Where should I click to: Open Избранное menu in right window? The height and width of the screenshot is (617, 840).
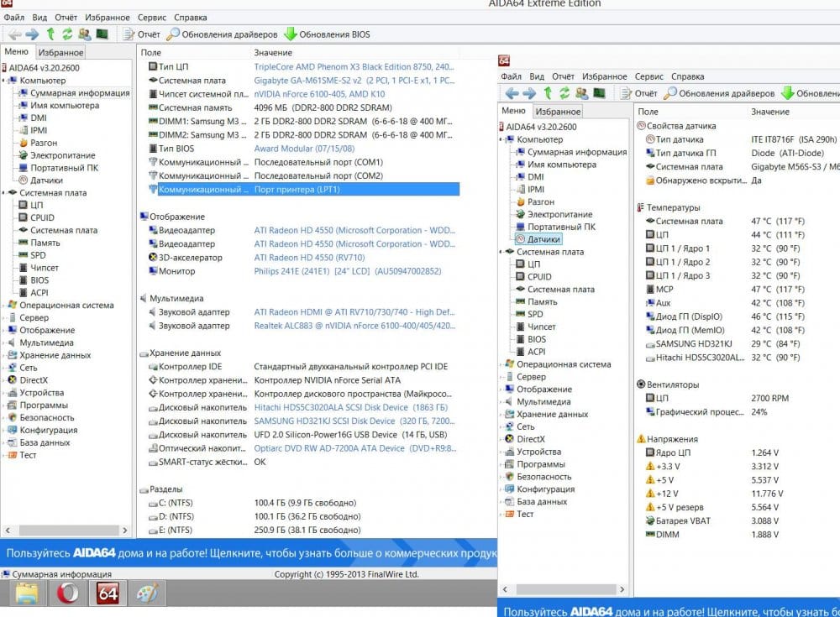604,76
